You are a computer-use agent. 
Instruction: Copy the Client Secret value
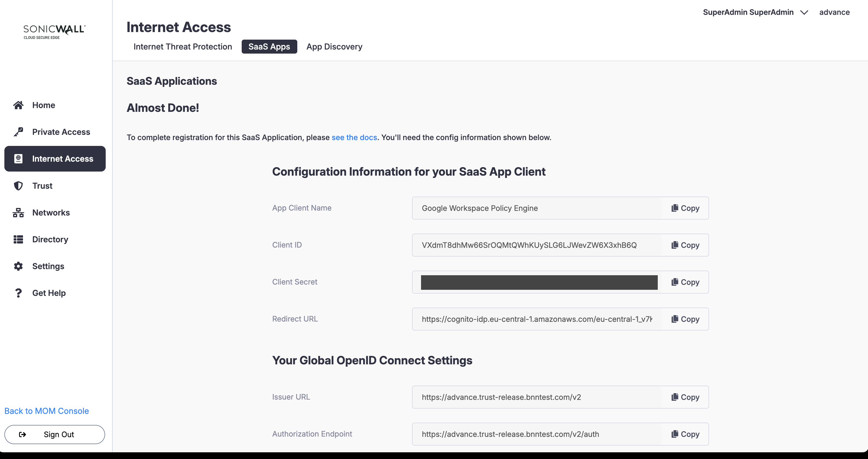pos(685,282)
